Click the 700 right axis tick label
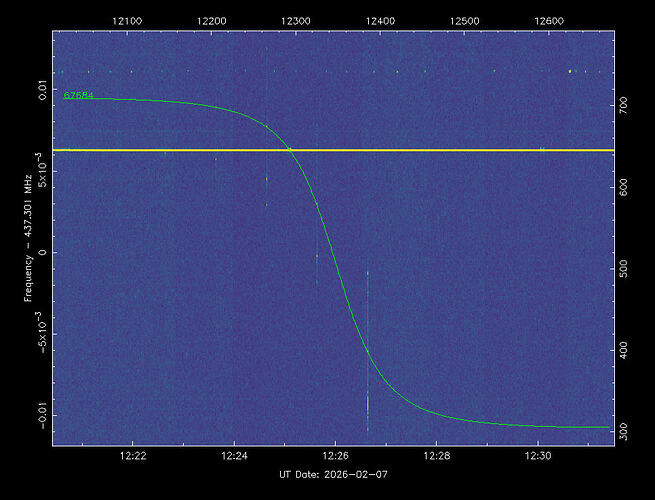This screenshot has height=500, width=655. [x=624, y=104]
